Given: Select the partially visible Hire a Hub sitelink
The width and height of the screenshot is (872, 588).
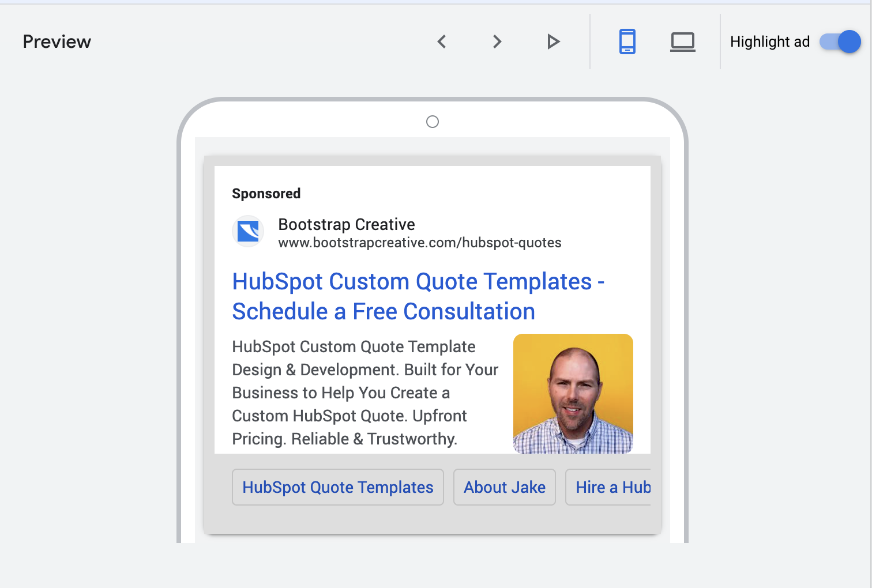Looking at the screenshot, I should click(611, 487).
